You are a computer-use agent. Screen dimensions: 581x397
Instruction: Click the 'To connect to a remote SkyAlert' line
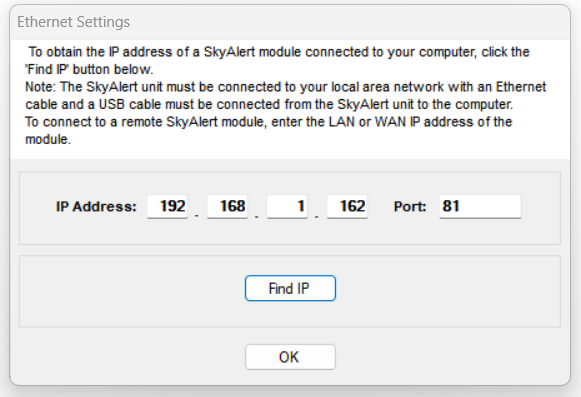tap(269, 122)
